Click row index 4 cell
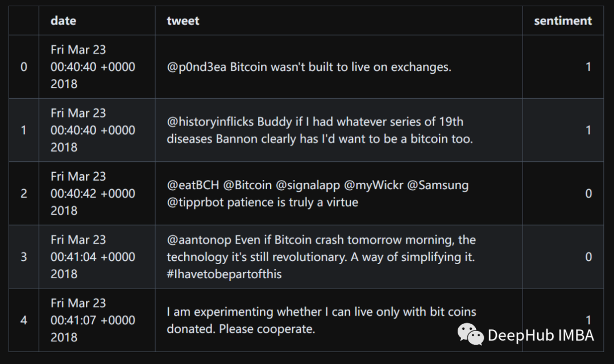614x364 pixels. pyautogui.click(x=24, y=320)
